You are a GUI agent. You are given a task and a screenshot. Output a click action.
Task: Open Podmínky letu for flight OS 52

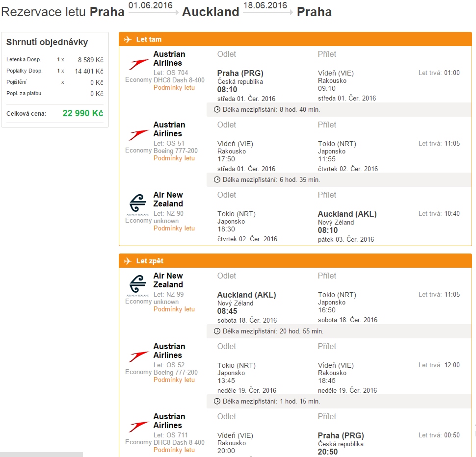coord(174,380)
